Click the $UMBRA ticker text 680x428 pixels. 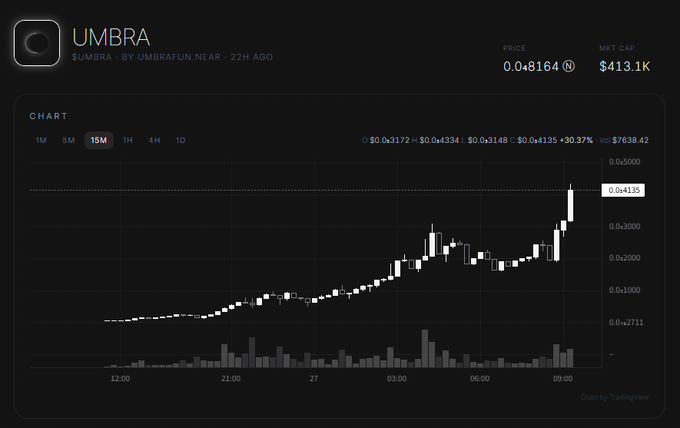click(92, 57)
